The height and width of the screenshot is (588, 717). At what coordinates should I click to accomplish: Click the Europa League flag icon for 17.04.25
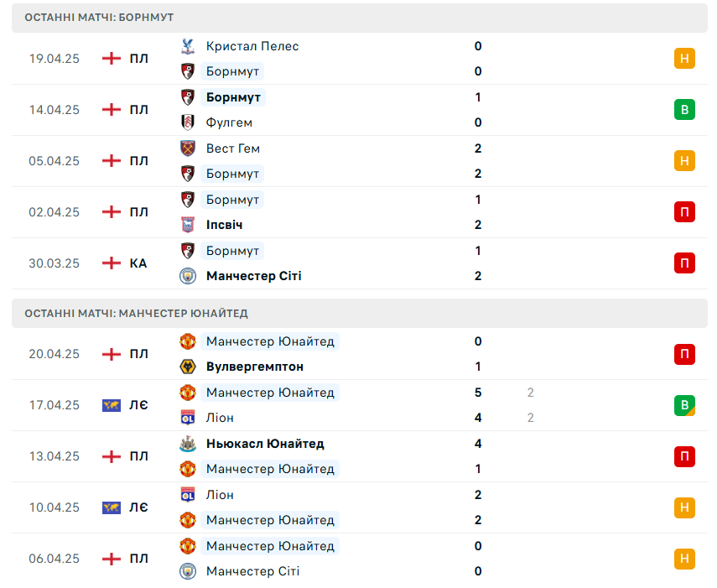tap(112, 405)
